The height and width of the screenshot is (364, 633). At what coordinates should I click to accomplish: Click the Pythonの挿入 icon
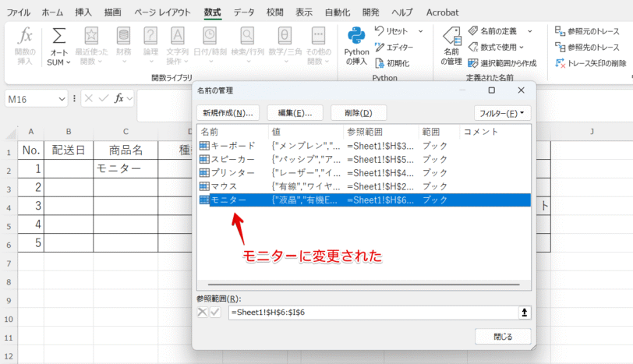(x=356, y=36)
